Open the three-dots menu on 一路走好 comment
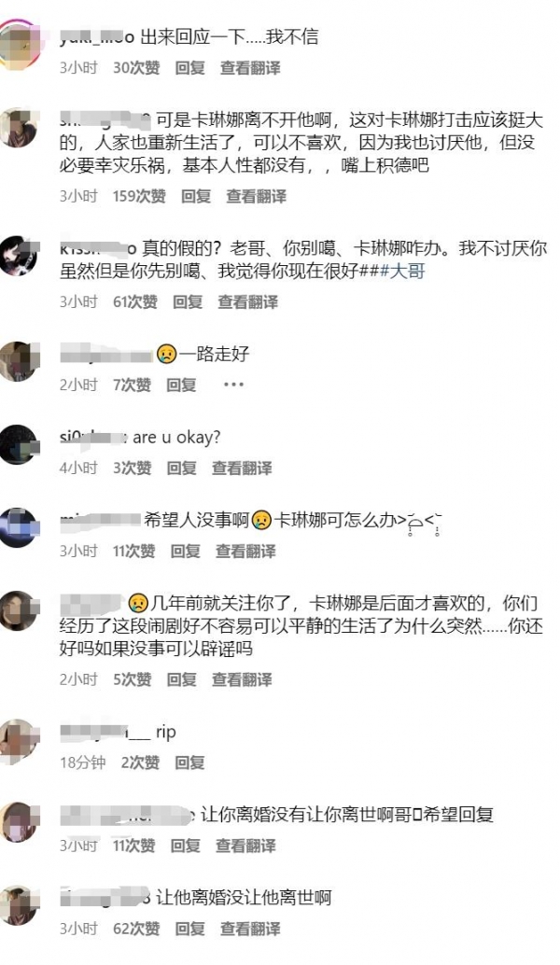The image size is (560, 965). point(234,385)
